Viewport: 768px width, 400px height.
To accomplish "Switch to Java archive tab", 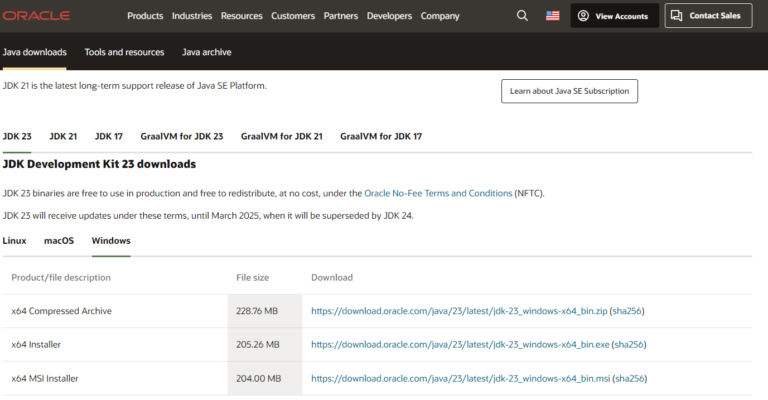I will click(x=207, y=52).
